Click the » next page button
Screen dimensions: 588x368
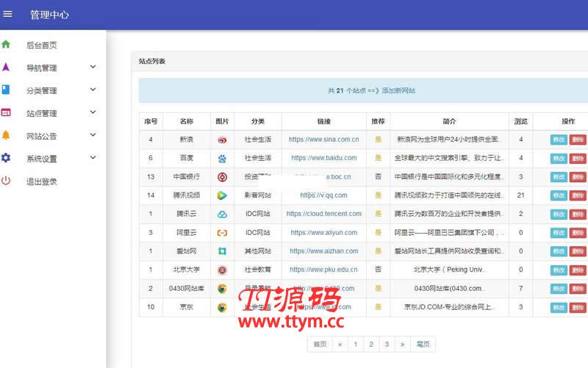[x=402, y=344]
